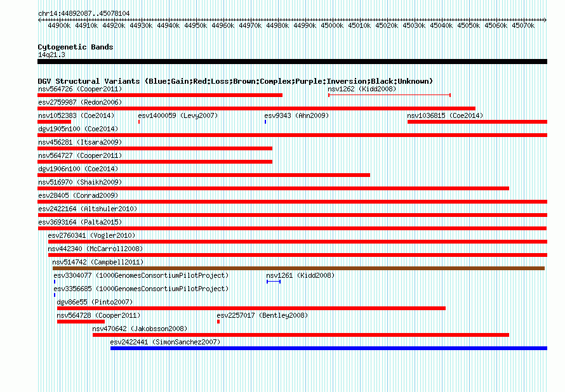The height and width of the screenshot is (392, 565).
Task: Click the nsv516970 (Shaikh2009) loss bar
Action: point(273,188)
